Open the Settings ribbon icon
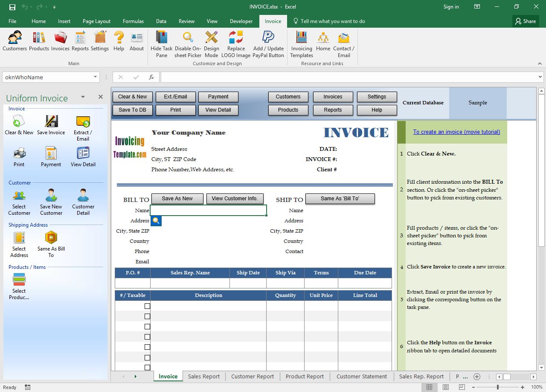This screenshot has width=546, height=392. [x=100, y=41]
